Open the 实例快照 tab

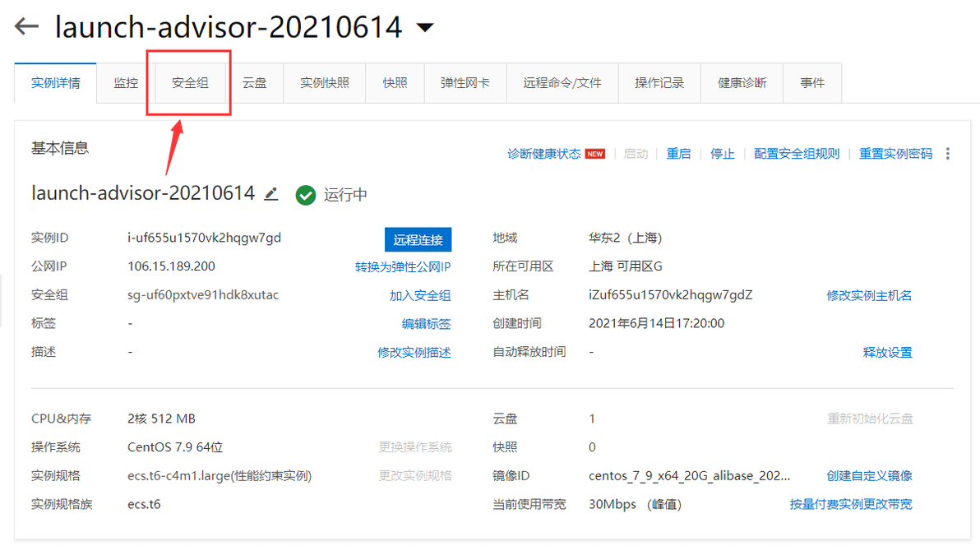[x=325, y=82]
